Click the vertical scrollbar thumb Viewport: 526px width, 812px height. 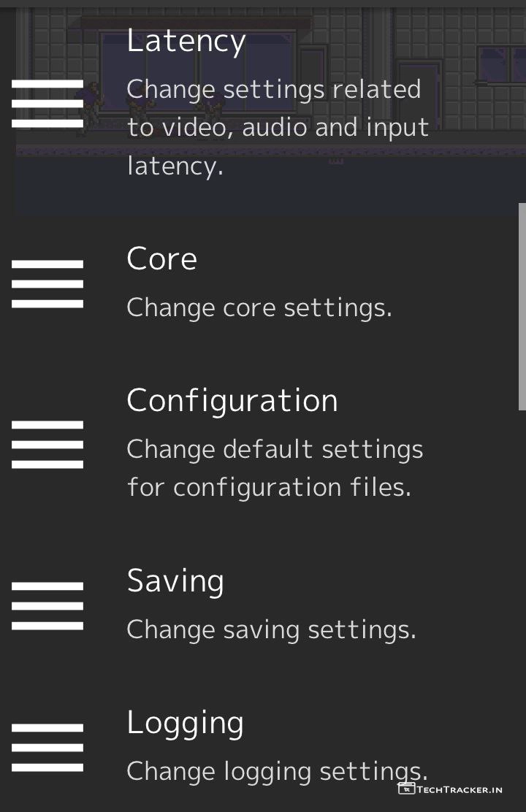tap(522, 307)
